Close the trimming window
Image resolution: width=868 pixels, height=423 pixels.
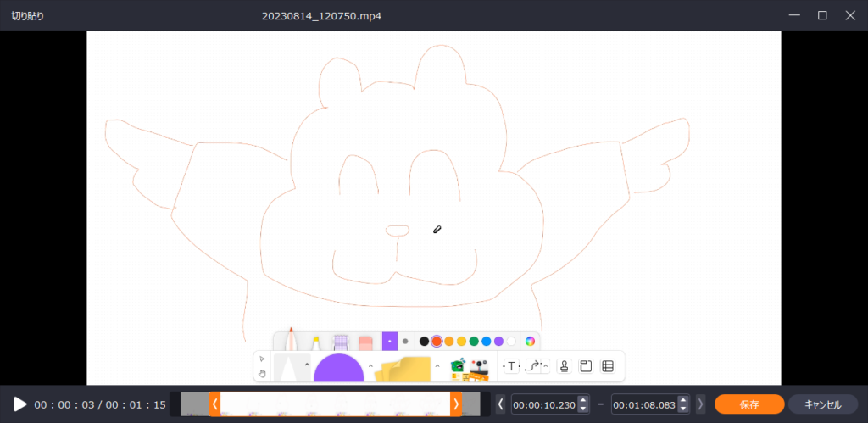(850, 15)
